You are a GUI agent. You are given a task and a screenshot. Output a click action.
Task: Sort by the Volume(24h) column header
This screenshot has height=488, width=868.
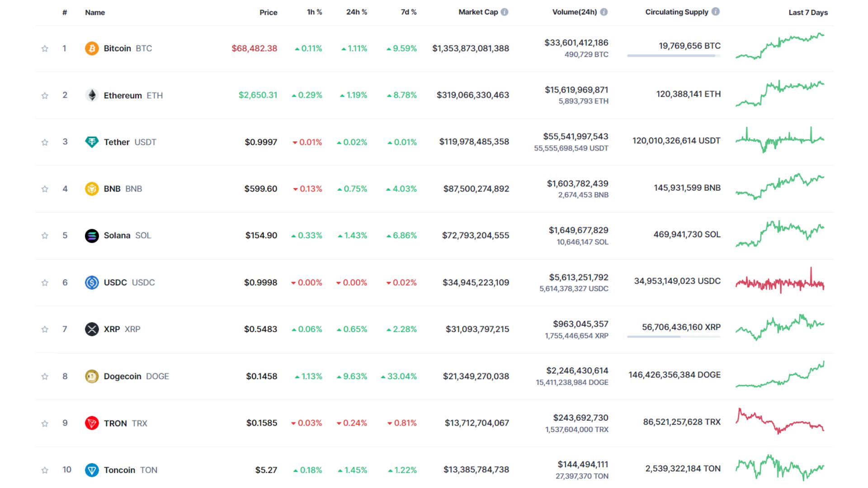574,12
